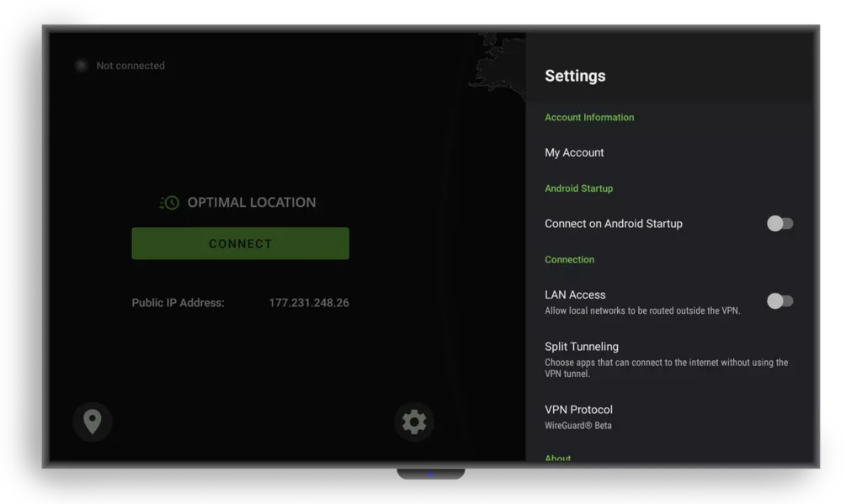Select the Android Startup section header
This screenshot has height=504, width=862.
coord(579,188)
